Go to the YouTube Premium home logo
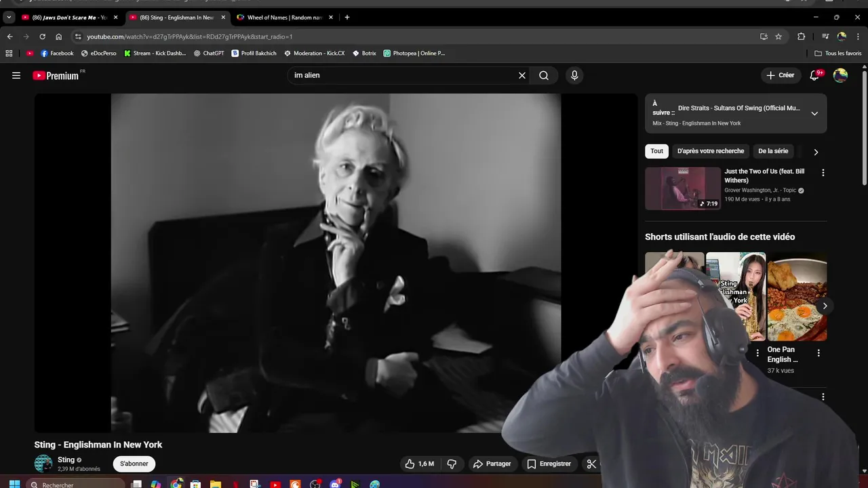868x488 pixels. [x=57, y=75]
